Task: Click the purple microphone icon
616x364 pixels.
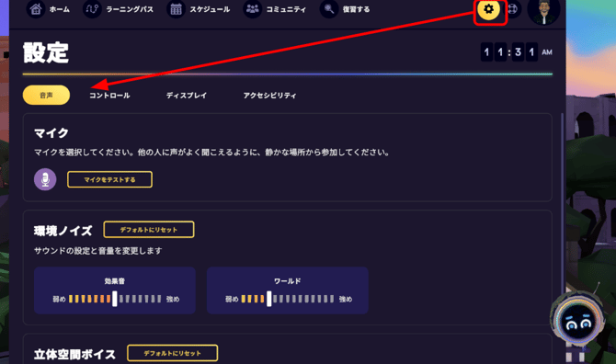Action: point(45,179)
